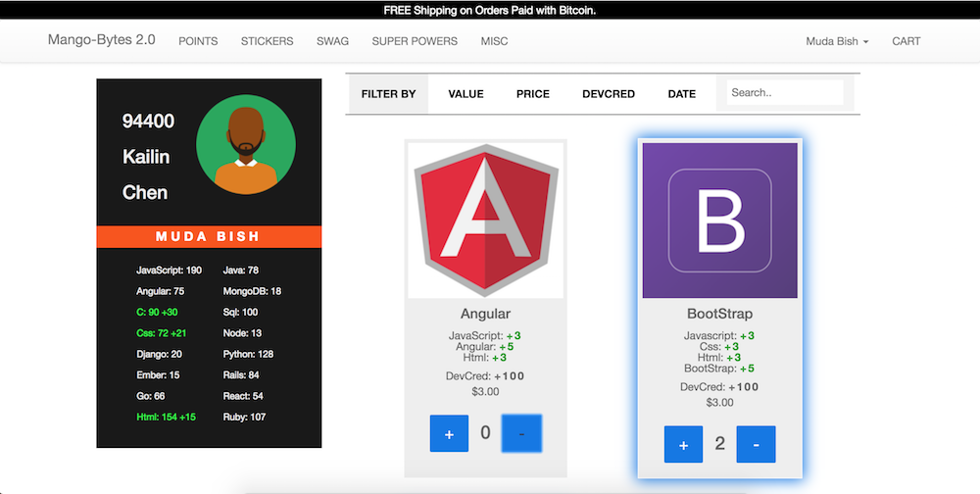Viewport: 980px width, 494px height.
Task: Select the FILTER BY label tab
Action: [388, 94]
